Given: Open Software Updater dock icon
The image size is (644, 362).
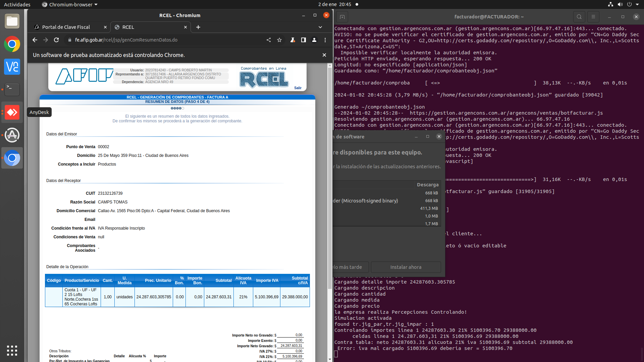Looking at the screenshot, I should [12, 135].
